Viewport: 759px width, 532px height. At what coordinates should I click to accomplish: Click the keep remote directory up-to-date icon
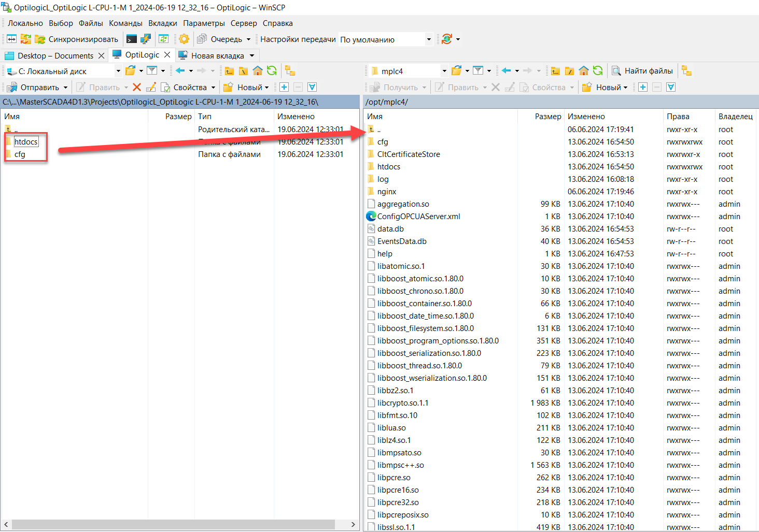[163, 39]
